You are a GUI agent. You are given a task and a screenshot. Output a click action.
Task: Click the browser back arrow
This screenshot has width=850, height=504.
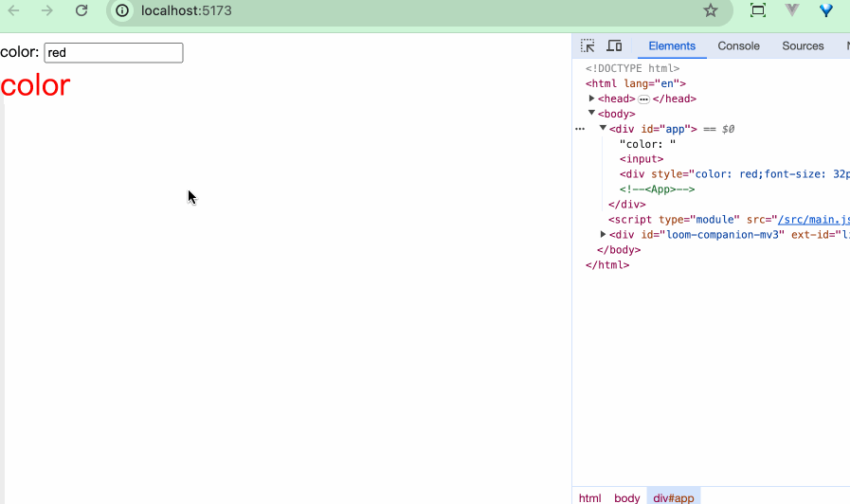(x=14, y=10)
